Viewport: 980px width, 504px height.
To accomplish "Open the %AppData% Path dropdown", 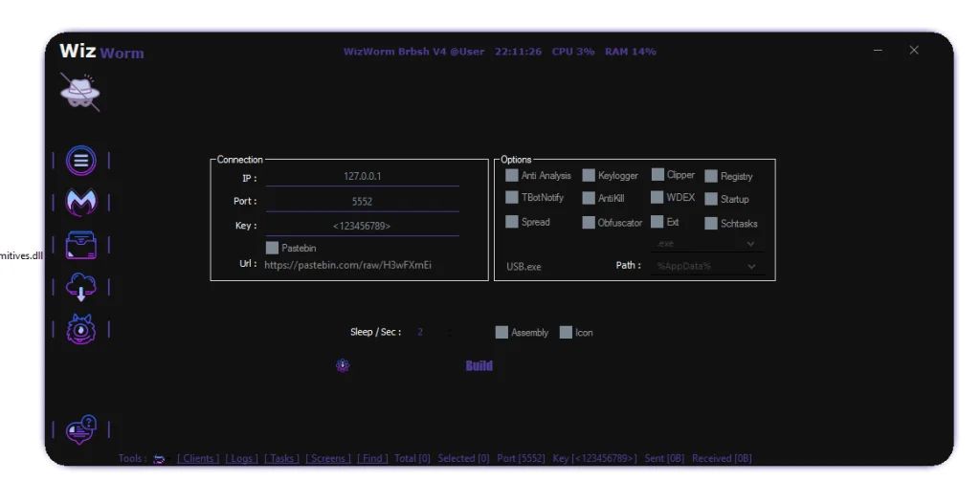I will 706,266.
